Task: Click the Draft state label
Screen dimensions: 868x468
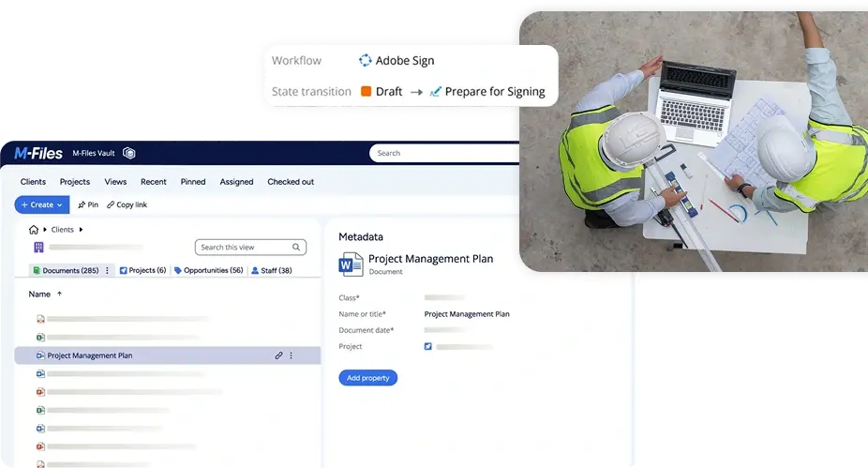Action: pyautogui.click(x=389, y=91)
